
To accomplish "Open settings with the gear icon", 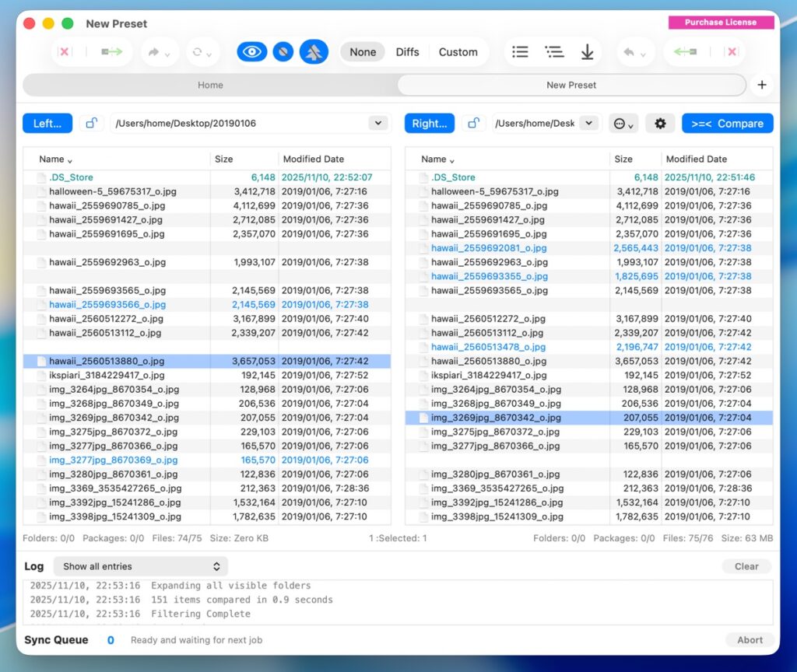I will pos(660,123).
